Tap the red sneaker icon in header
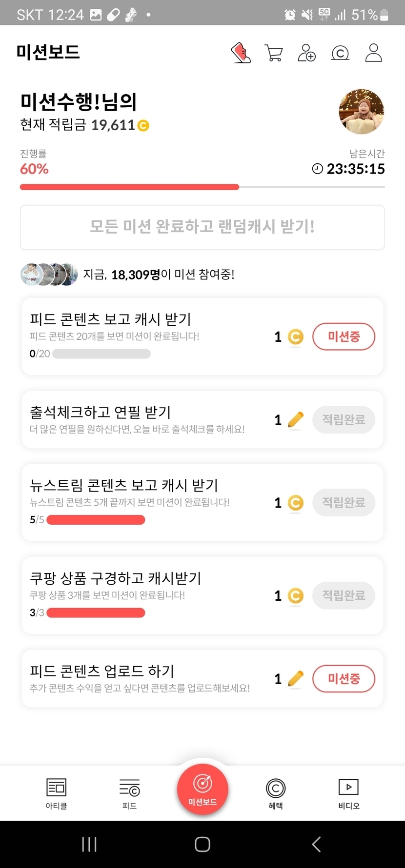 pos(241,53)
